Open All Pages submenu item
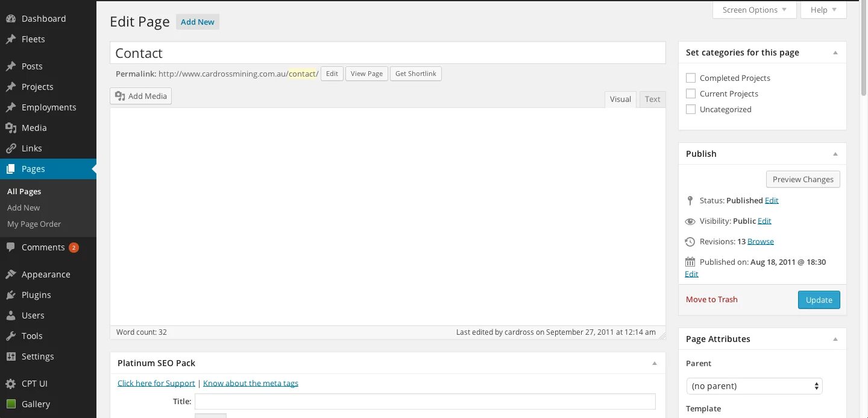The image size is (868, 418). pyautogui.click(x=24, y=191)
